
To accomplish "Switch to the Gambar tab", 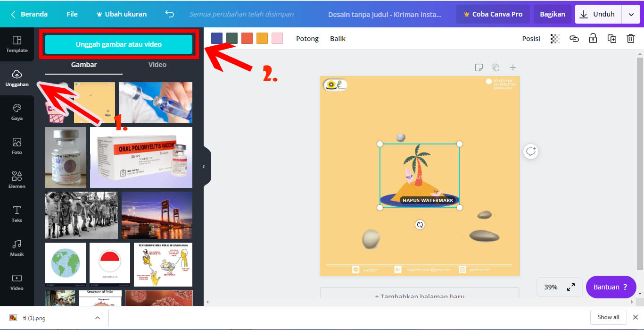I will pyautogui.click(x=84, y=65).
